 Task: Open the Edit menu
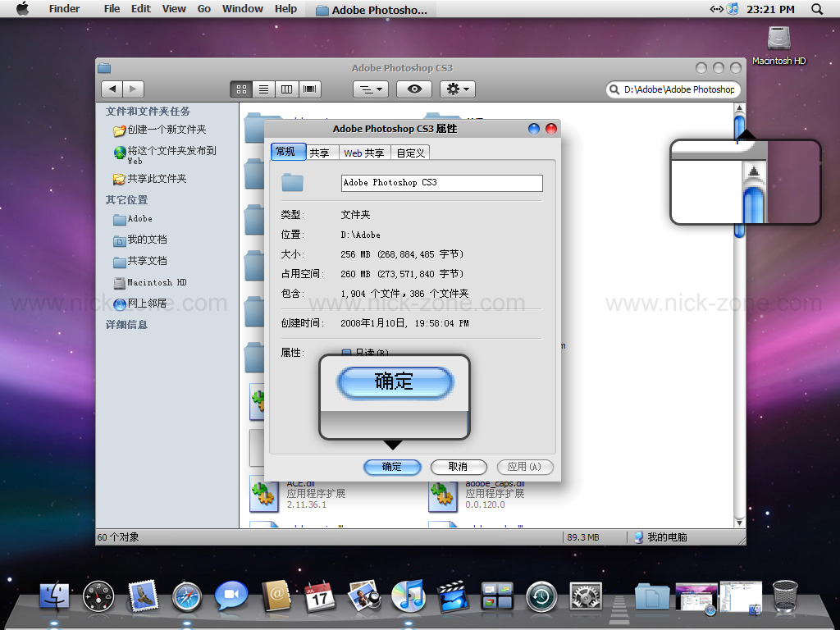[141, 8]
